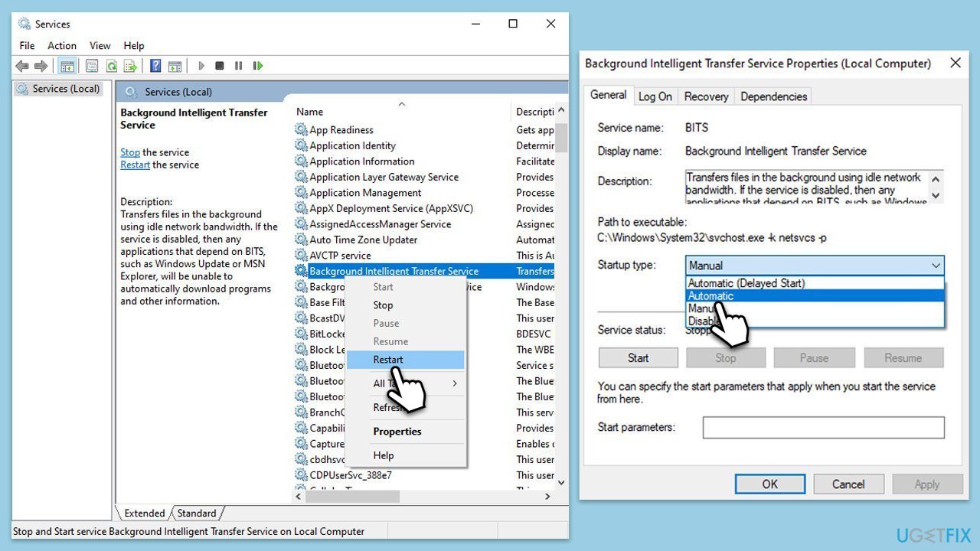Click the Refresh toolbar icon
Screen dimensions: 980x551
click(x=112, y=66)
